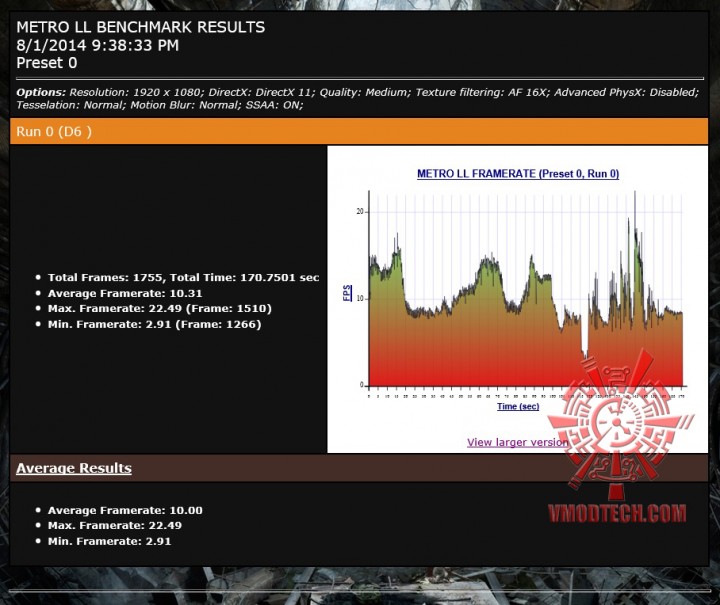720x605 pixels.
Task: Click Average Results 'Min. Framerate: 2.91'
Action: click(x=109, y=541)
